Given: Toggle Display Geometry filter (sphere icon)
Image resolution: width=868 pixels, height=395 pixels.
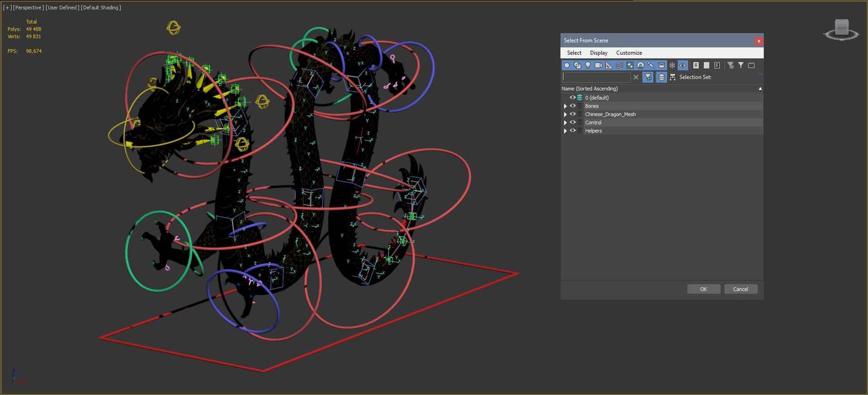Looking at the screenshot, I should pos(566,66).
